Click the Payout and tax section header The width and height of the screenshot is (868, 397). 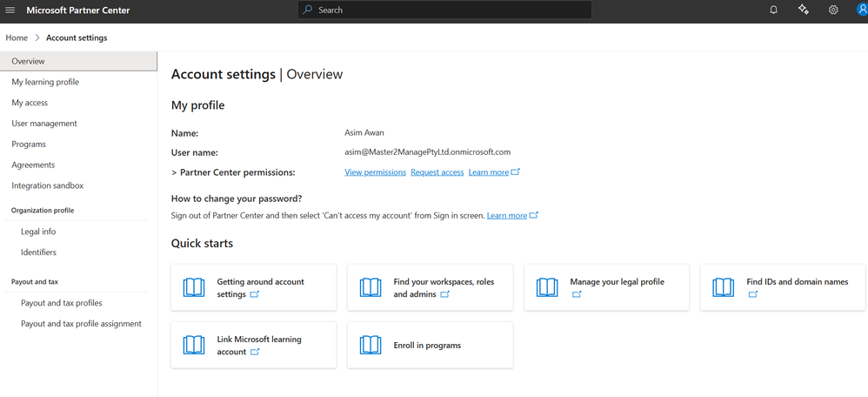(x=35, y=282)
